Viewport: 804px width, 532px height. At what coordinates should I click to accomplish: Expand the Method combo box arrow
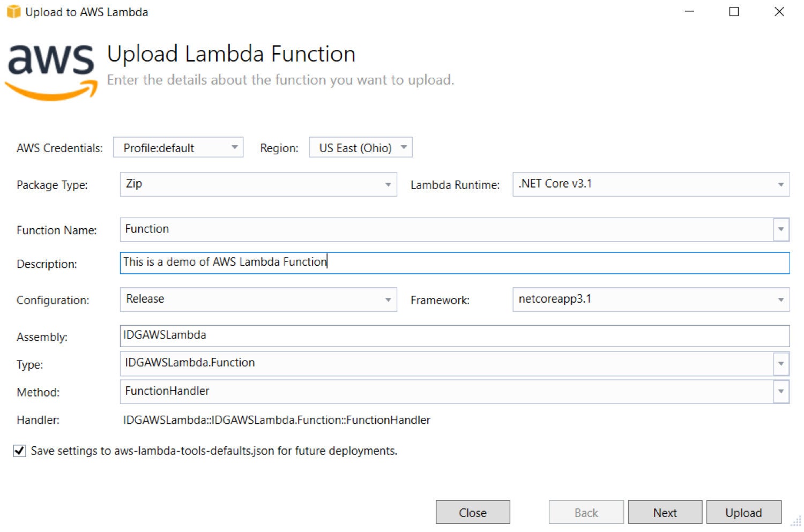(x=781, y=392)
